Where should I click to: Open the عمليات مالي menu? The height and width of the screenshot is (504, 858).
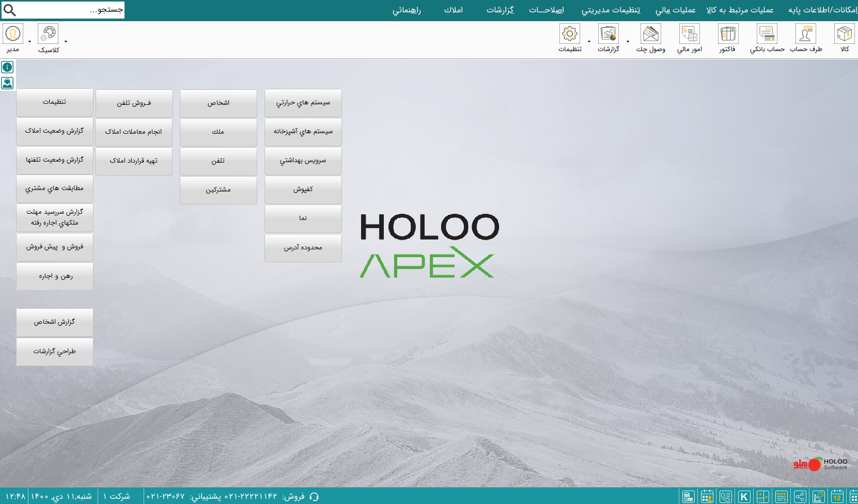tap(675, 10)
